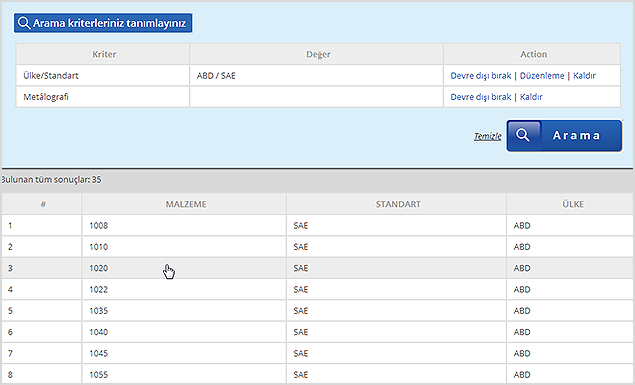Click the magnifier icon beside Arama kriterleriniz tanımlayınız
The height and width of the screenshot is (385, 635).
tap(24, 23)
